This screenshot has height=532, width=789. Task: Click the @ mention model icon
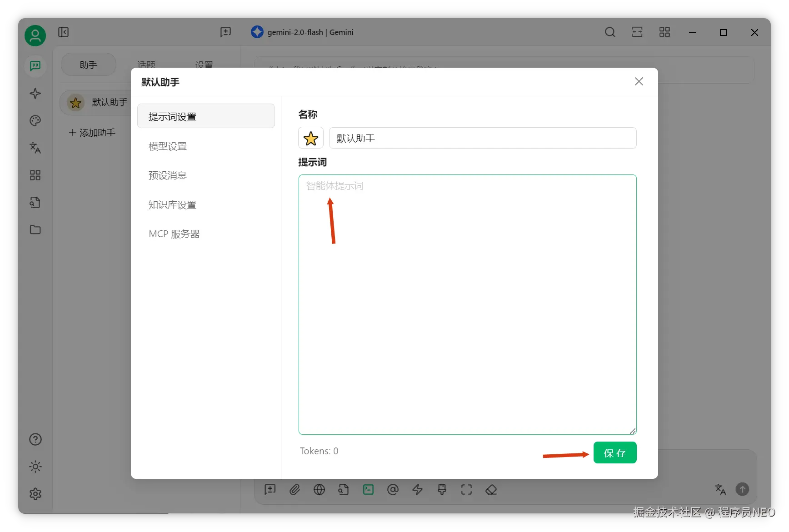click(x=393, y=489)
